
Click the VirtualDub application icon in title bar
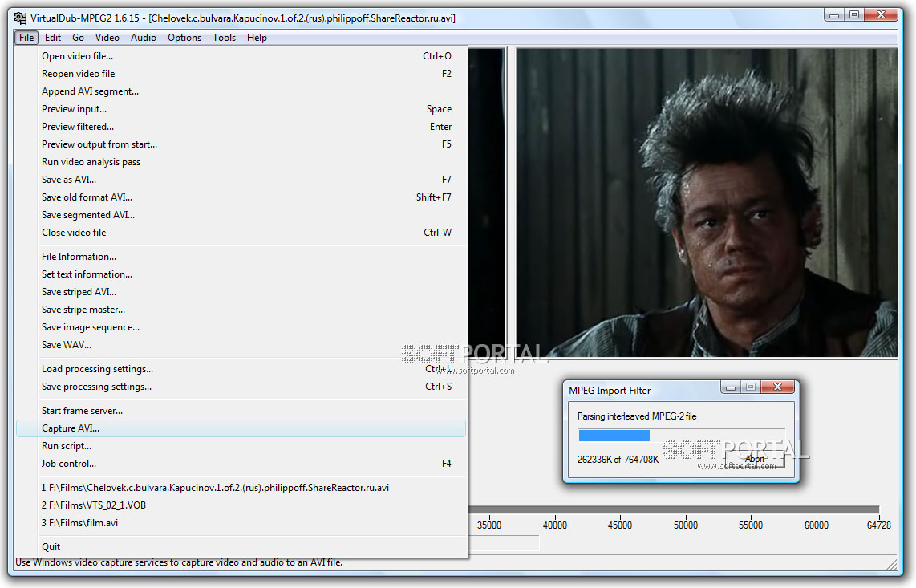(20, 18)
